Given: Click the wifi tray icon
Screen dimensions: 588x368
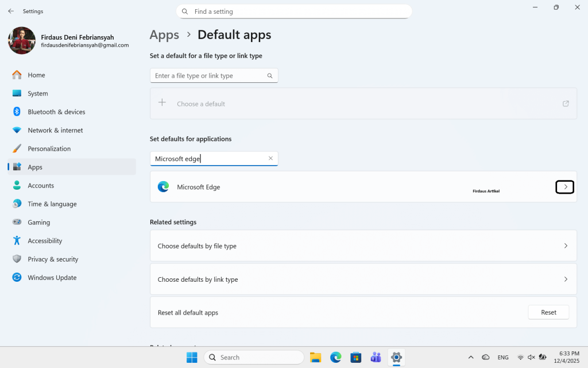Looking at the screenshot, I should pos(520,358).
